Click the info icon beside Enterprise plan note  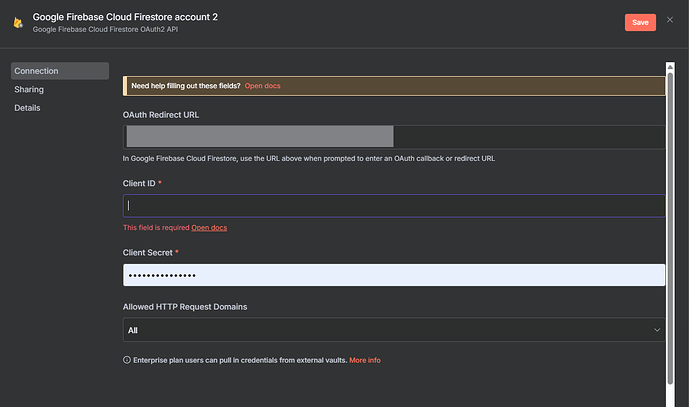coord(127,360)
